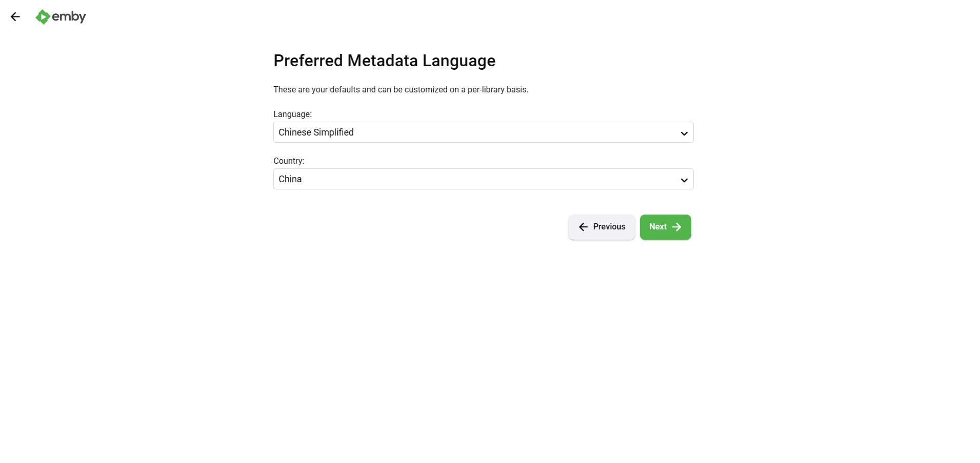Click the "Country:" field label

[289, 161]
